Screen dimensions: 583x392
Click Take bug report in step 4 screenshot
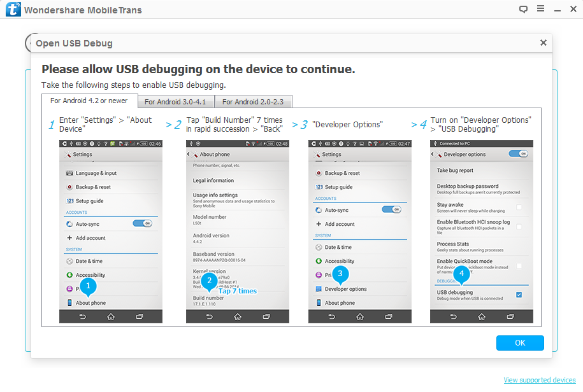pos(455,171)
